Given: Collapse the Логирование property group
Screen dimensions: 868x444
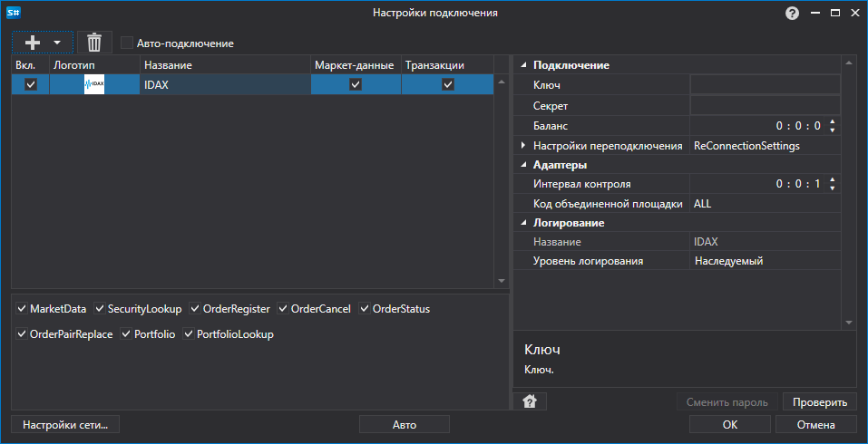Looking at the screenshot, I should (x=523, y=223).
